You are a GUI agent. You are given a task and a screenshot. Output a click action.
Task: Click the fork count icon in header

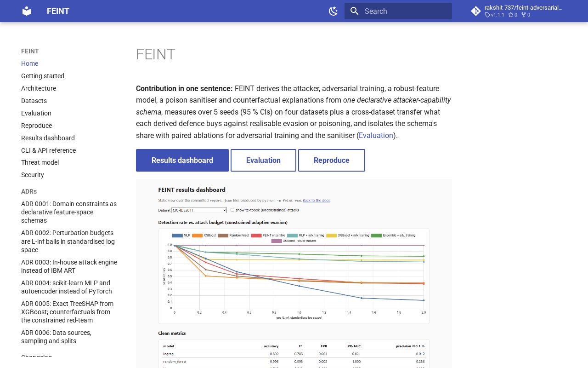(523, 15)
